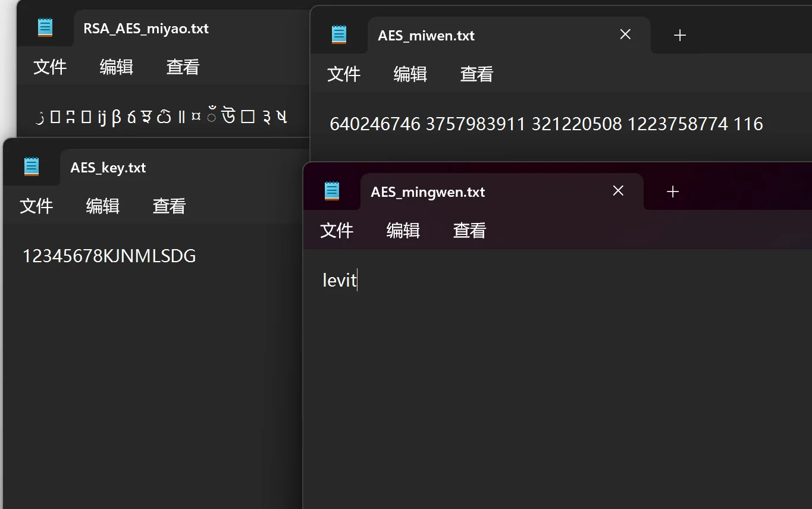Viewport: 812px width, 509px height.
Task: Open 文件 menu in AES_miwen.txt window
Action: 344,74
